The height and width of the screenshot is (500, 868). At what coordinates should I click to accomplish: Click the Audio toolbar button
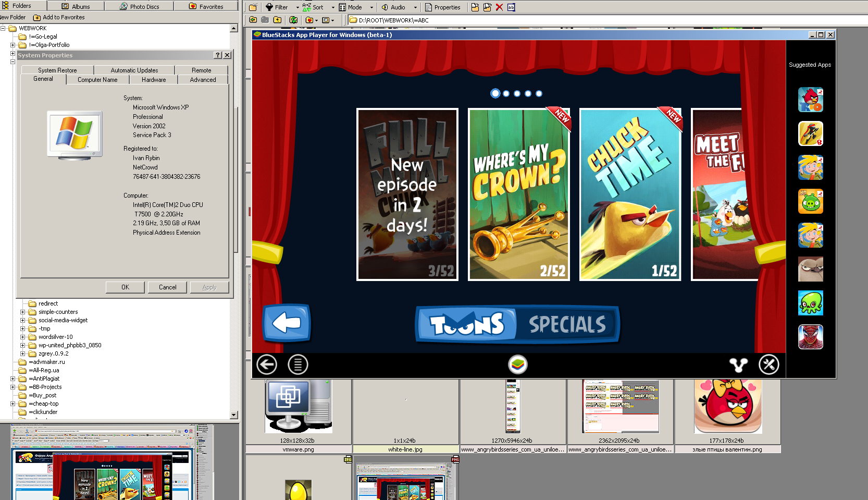pyautogui.click(x=393, y=7)
